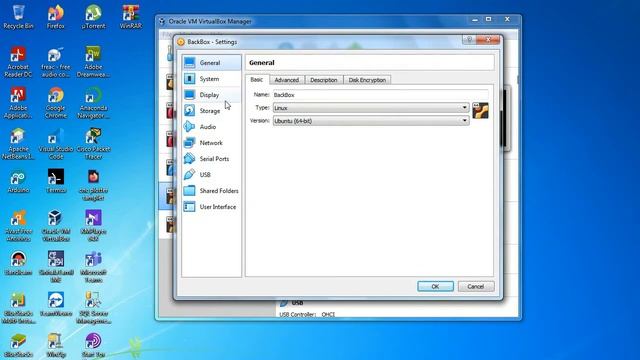Select Oracle VM VirtualBox desktop shortcut

[56, 227]
